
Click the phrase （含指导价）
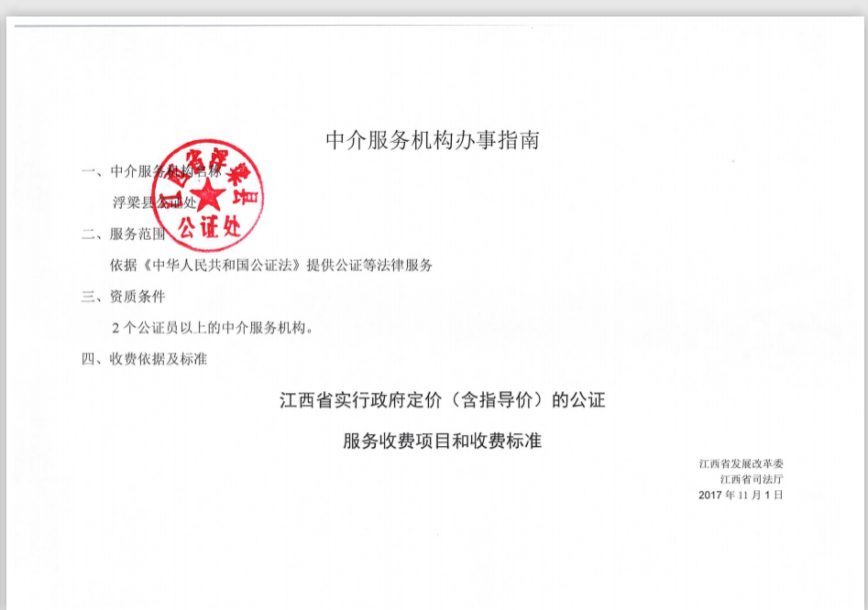coord(495,400)
